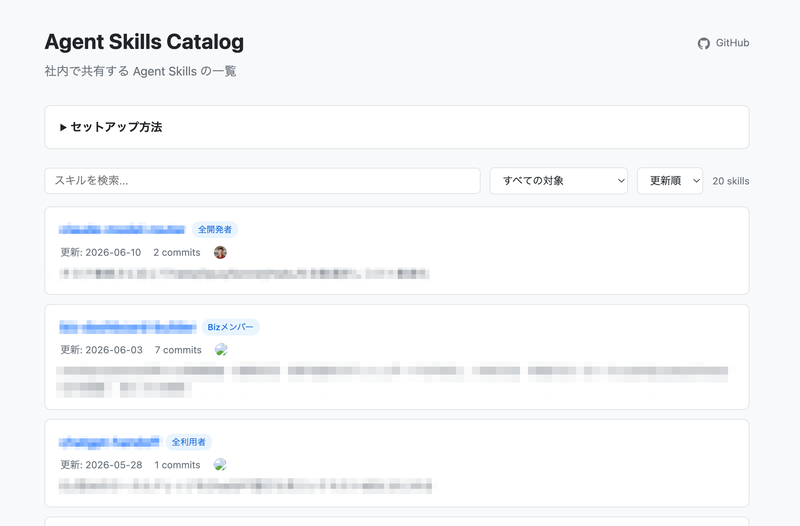
Task: Click the 全利用者 badge
Action: 188,442
